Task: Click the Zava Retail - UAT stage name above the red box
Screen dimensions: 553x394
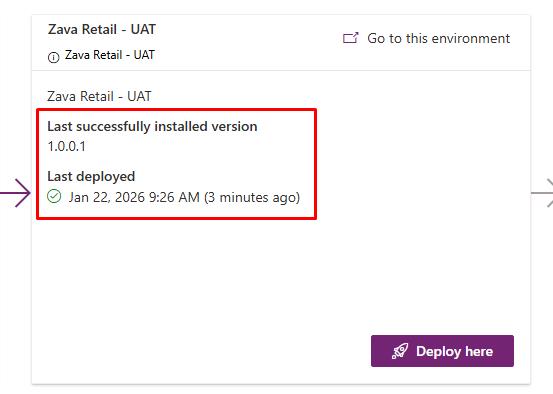Action: 99,96
